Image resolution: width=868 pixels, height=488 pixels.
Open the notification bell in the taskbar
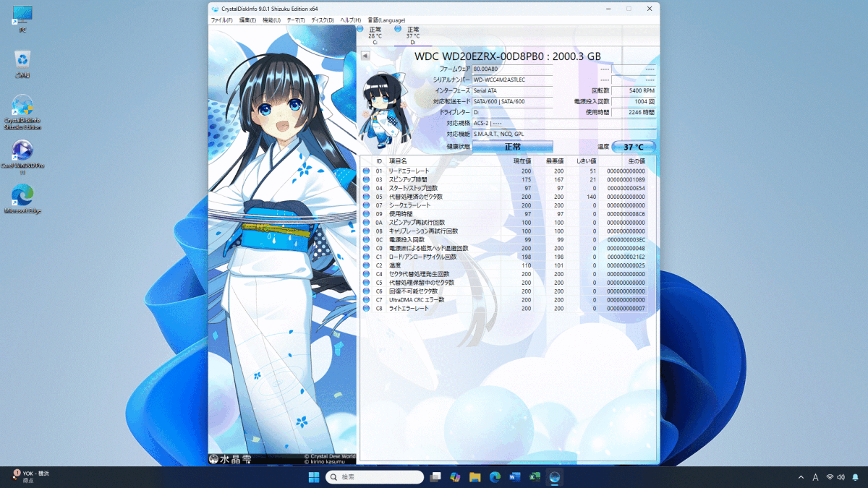855,477
